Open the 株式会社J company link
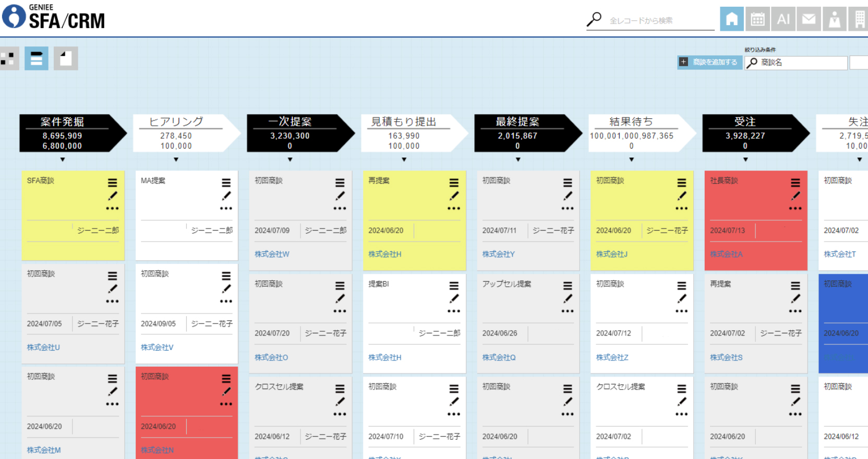 [612, 254]
